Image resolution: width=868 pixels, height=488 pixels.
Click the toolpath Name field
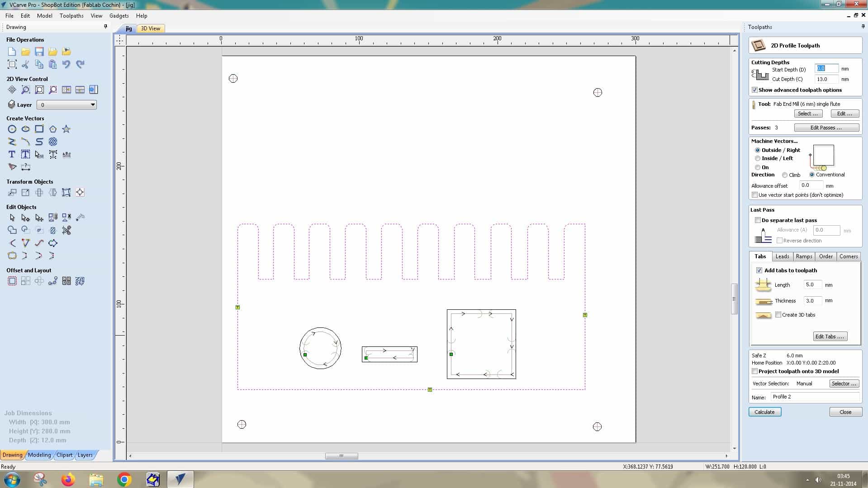click(x=815, y=397)
